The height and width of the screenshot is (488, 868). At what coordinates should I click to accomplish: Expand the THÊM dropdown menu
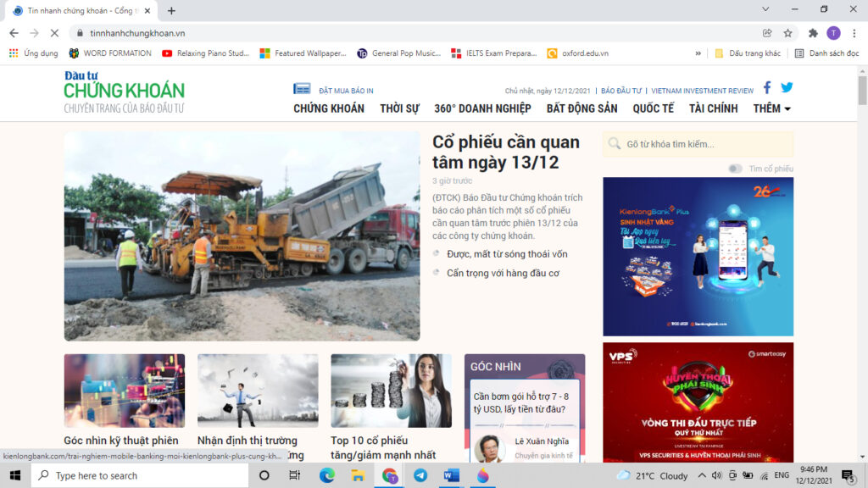771,108
